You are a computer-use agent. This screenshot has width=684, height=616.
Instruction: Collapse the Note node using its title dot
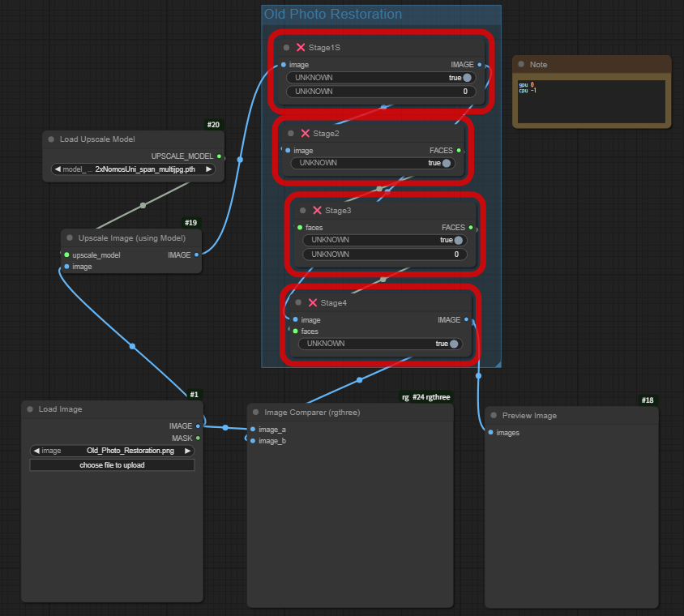[x=521, y=65]
